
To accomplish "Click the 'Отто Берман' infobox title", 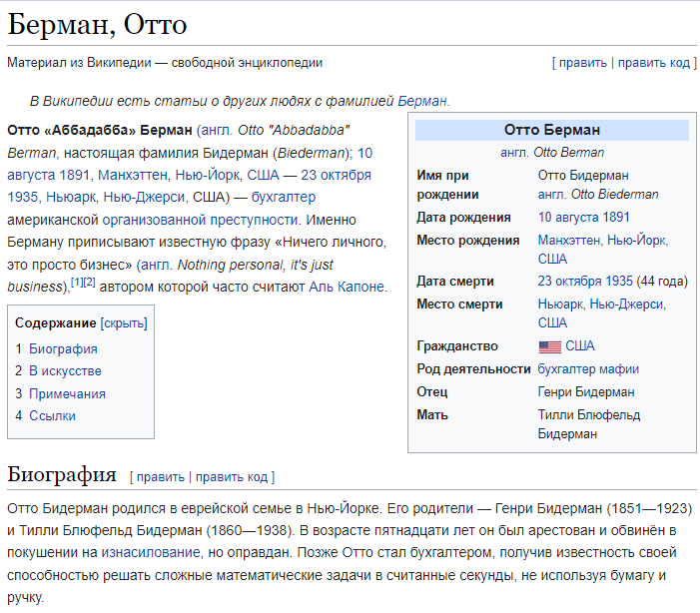I will click(x=552, y=130).
